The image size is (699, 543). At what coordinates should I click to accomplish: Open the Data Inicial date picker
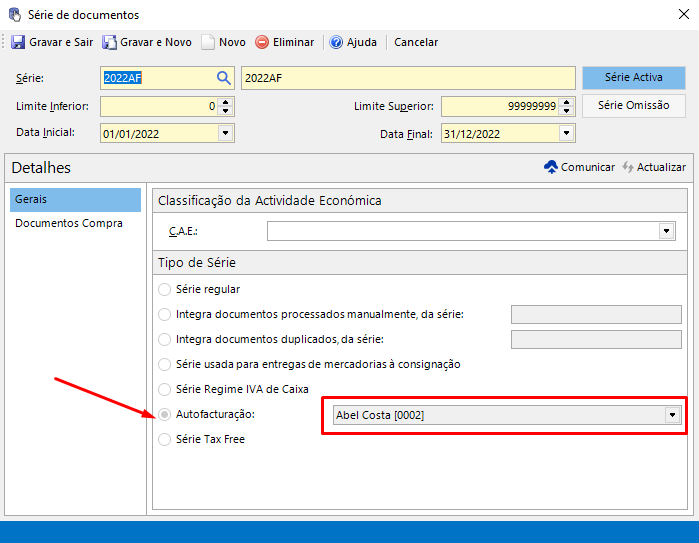pyautogui.click(x=225, y=133)
